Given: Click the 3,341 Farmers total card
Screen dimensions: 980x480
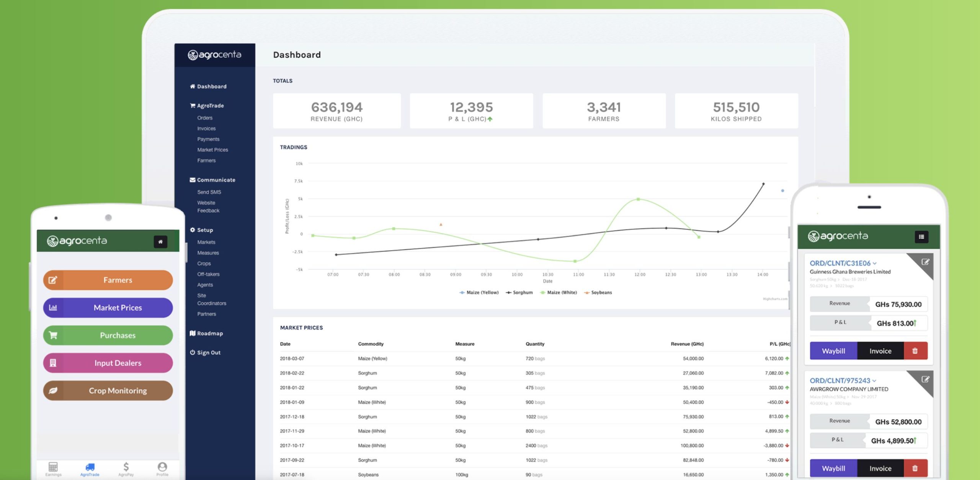Looking at the screenshot, I should [x=604, y=111].
